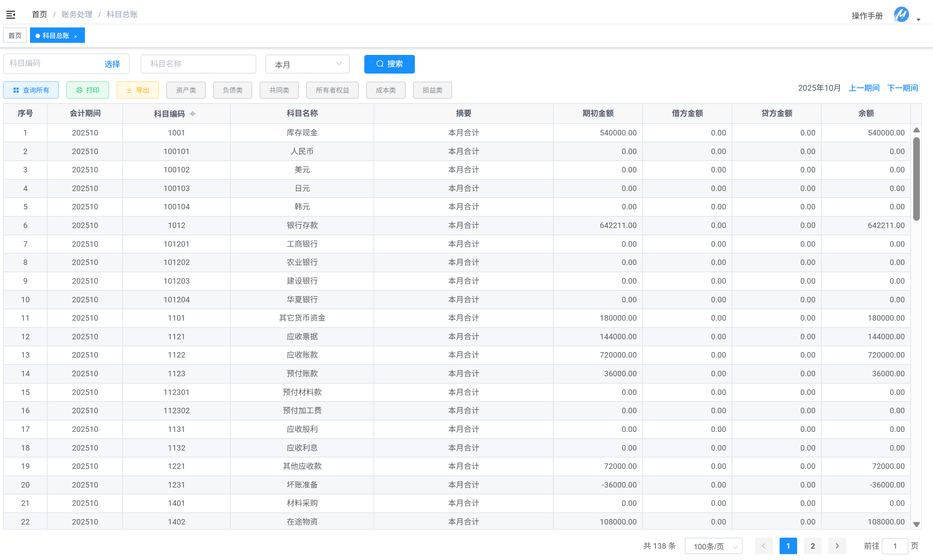Filter by 资产类 category

point(186,90)
